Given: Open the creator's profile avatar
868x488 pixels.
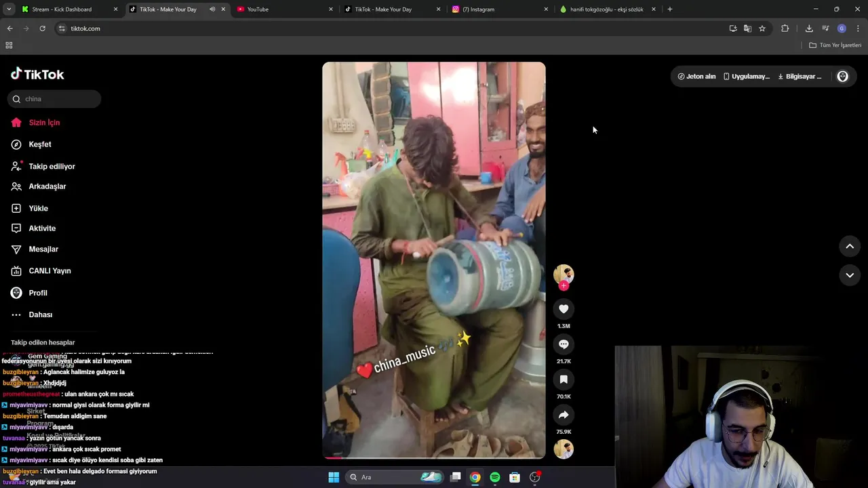Looking at the screenshot, I should coord(564,274).
